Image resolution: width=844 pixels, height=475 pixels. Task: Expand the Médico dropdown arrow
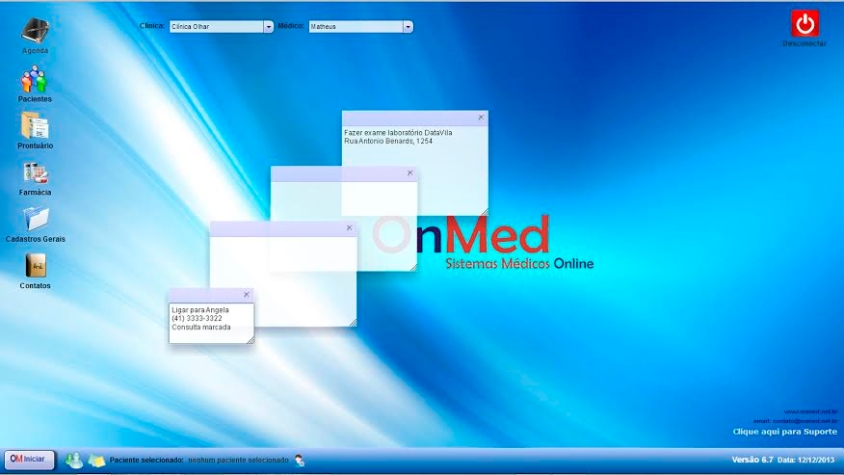[407, 26]
